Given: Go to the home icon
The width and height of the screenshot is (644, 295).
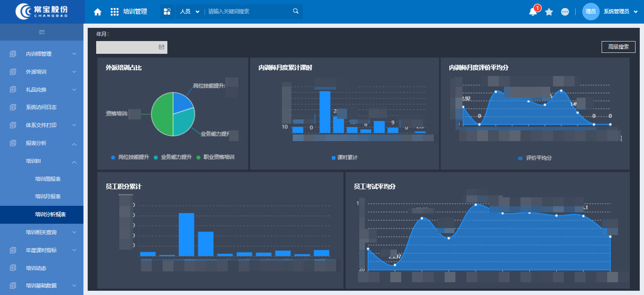Looking at the screenshot, I should (98, 12).
